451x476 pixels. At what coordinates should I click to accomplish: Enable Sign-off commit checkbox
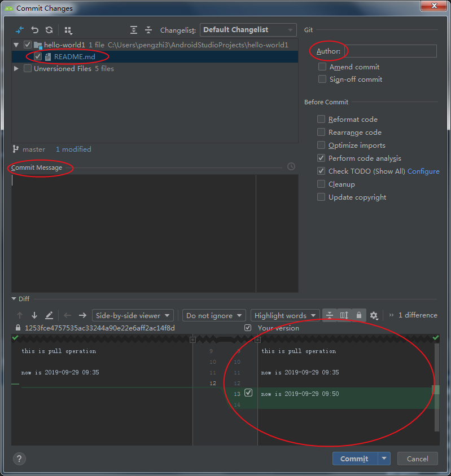pyautogui.click(x=322, y=79)
